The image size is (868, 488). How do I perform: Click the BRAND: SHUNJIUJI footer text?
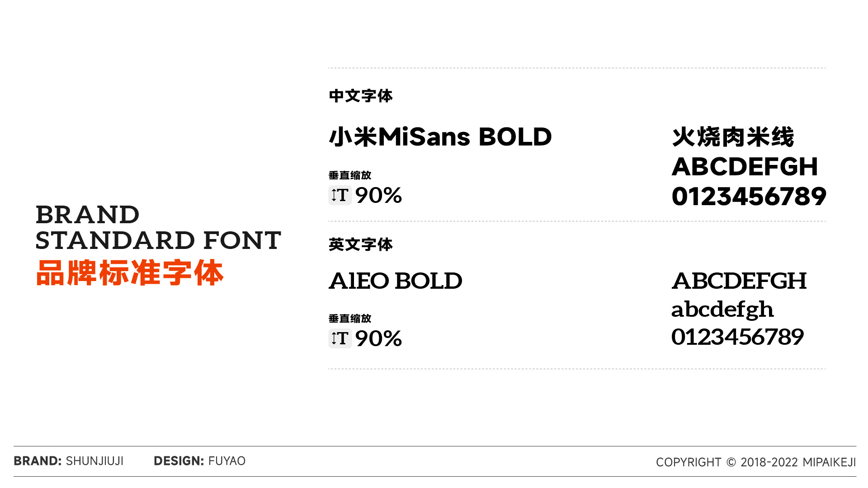(68, 461)
